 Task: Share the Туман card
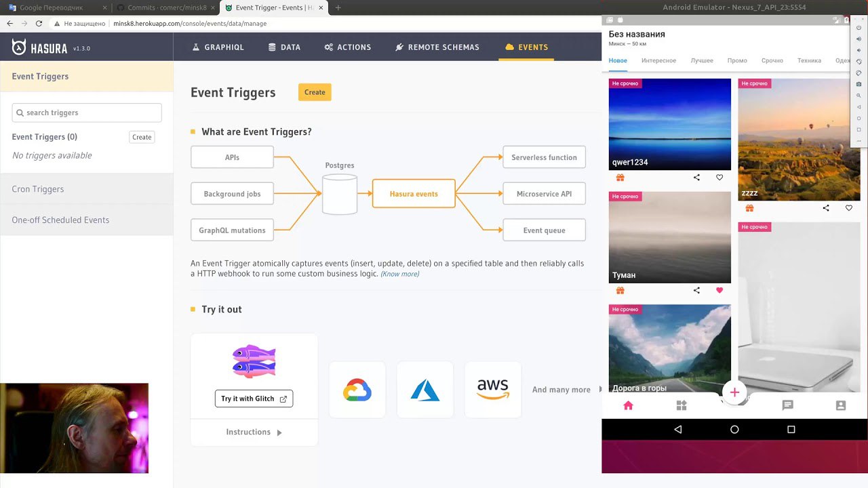tap(696, 291)
